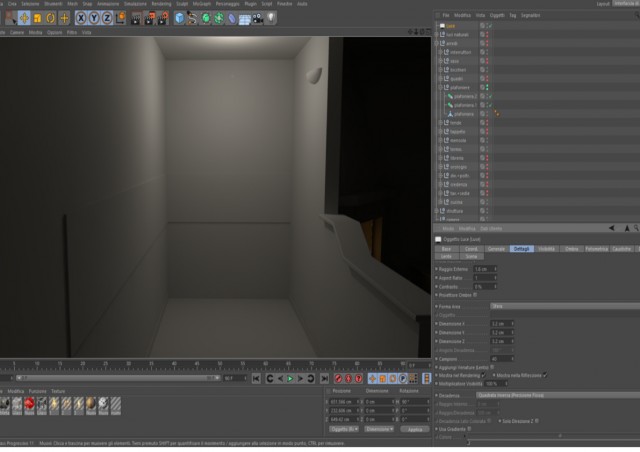Screen dimensions: 640x452
Task: Click the Applica button
Action: click(x=415, y=430)
